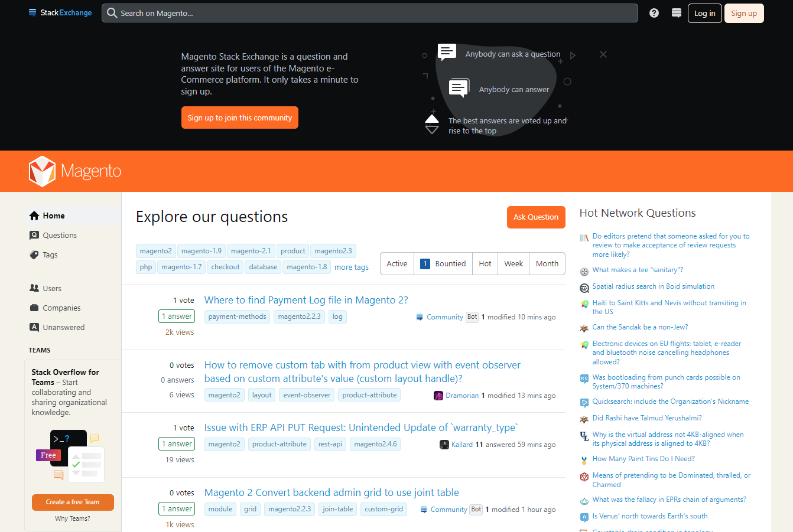The image size is (793, 532).
Task: Click the Users icon in sidebar
Action: coord(34,288)
